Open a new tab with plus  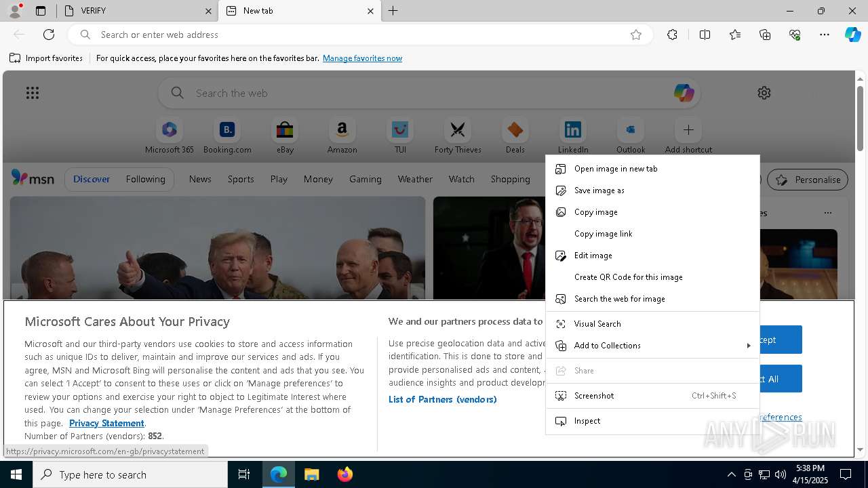coord(393,11)
